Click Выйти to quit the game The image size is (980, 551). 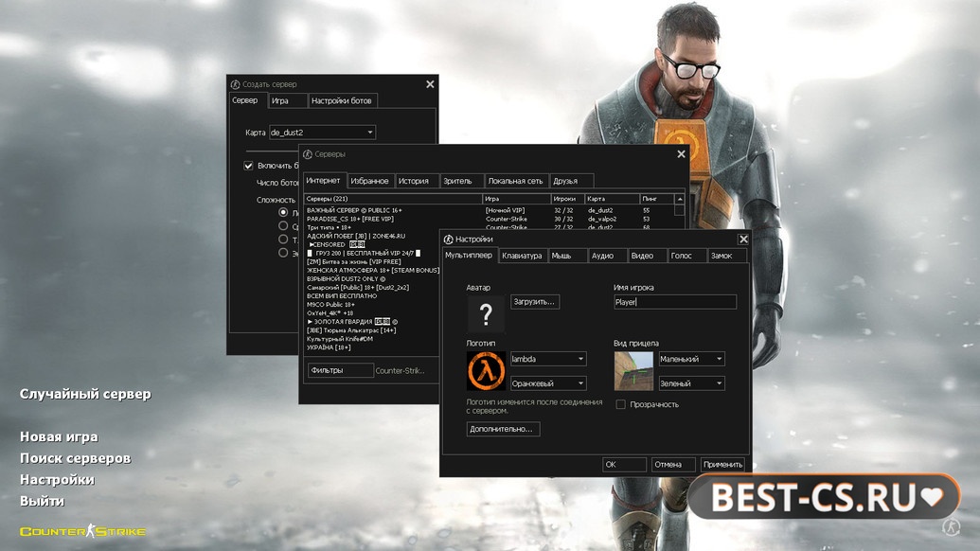point(42,501)
